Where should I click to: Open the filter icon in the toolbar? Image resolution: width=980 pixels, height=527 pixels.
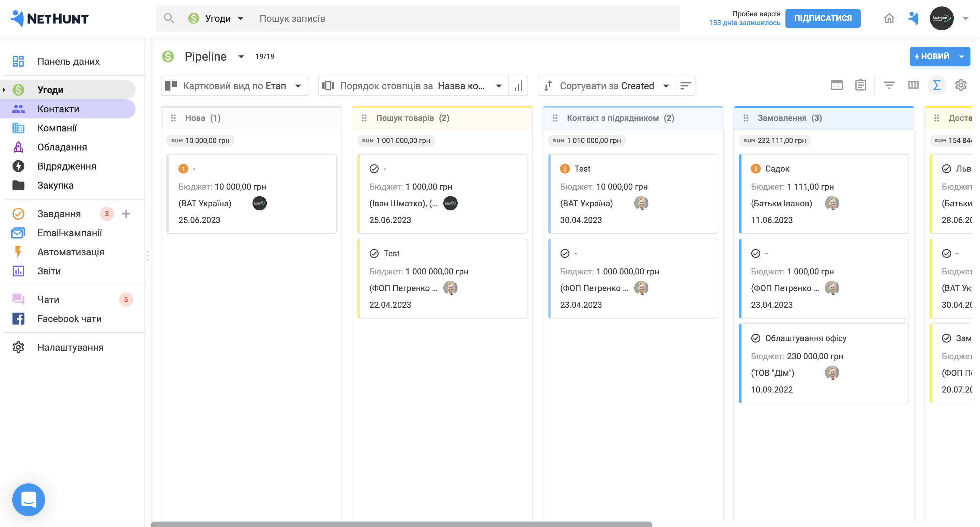pos(889,85)
